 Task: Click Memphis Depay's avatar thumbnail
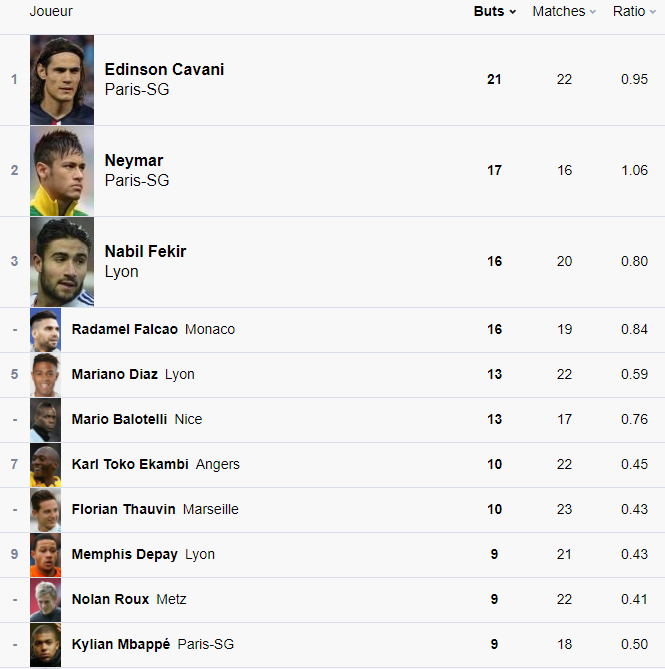tap(45, 555)
